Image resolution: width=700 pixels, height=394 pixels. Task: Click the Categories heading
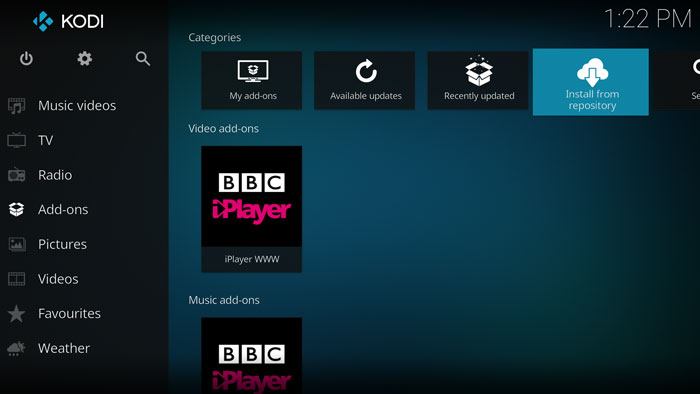tap(214, 37)
